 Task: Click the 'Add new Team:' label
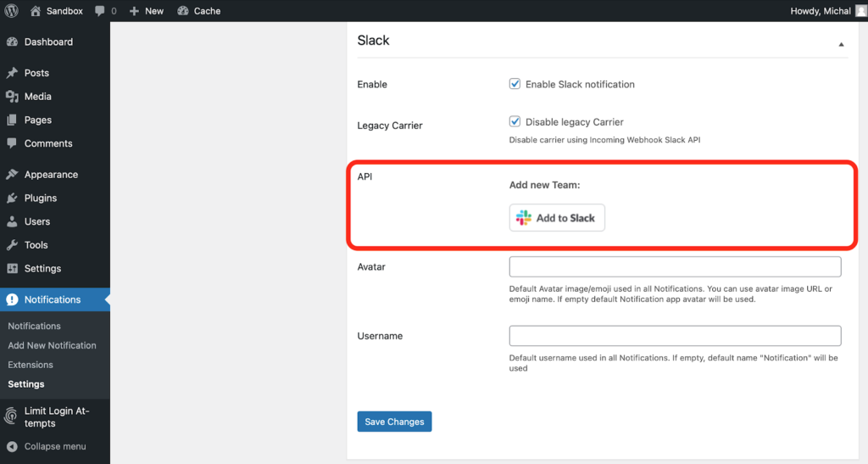(x=545, y=185)
